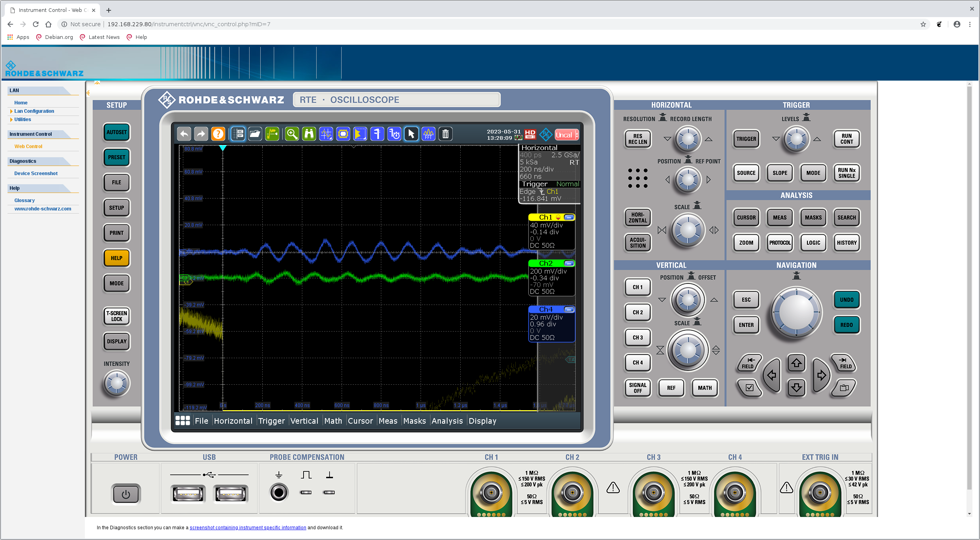Click the open-folder load icon
The height and width of the screenshot is (540, 980).
click(255, 134)
